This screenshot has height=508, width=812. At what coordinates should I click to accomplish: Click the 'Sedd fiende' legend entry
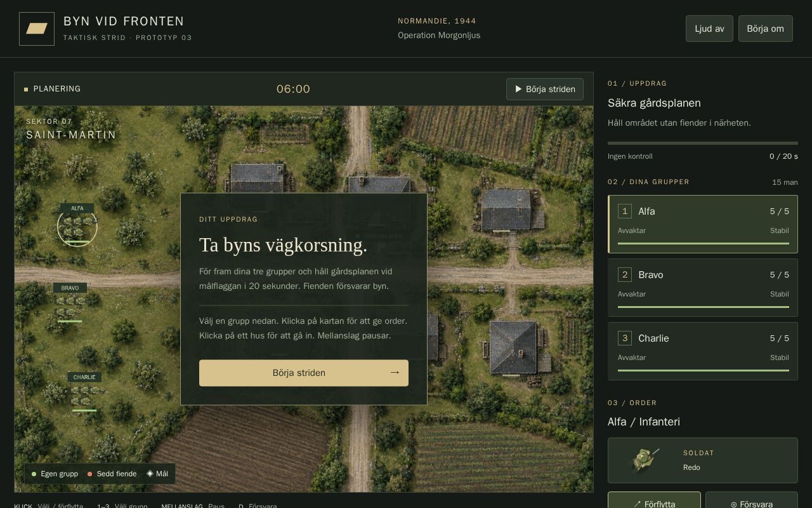pos(112,474)
